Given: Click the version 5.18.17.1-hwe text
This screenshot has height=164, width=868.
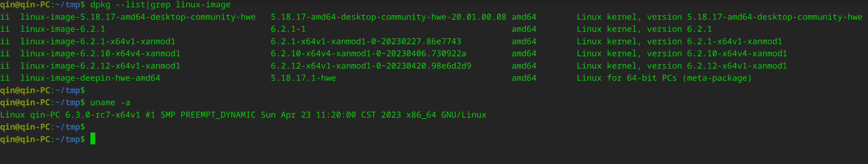Looking at the screenshot, I should tap(303, 78).
